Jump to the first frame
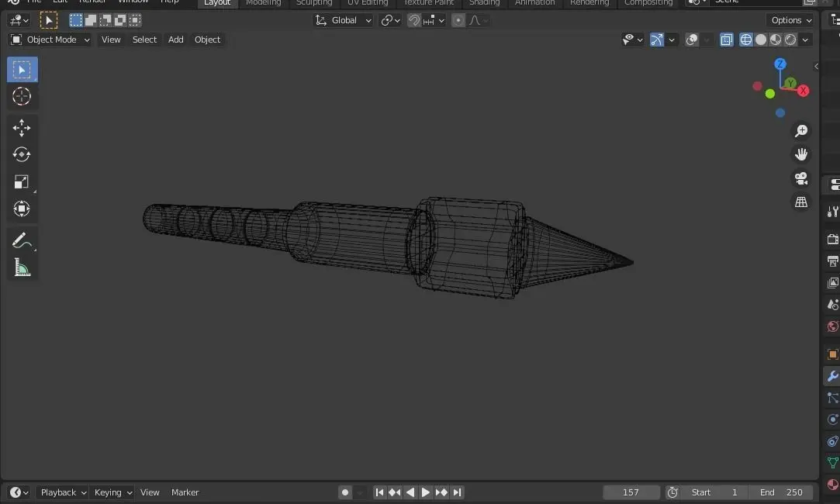Screen dimensions: 840x504 (379, 492)
